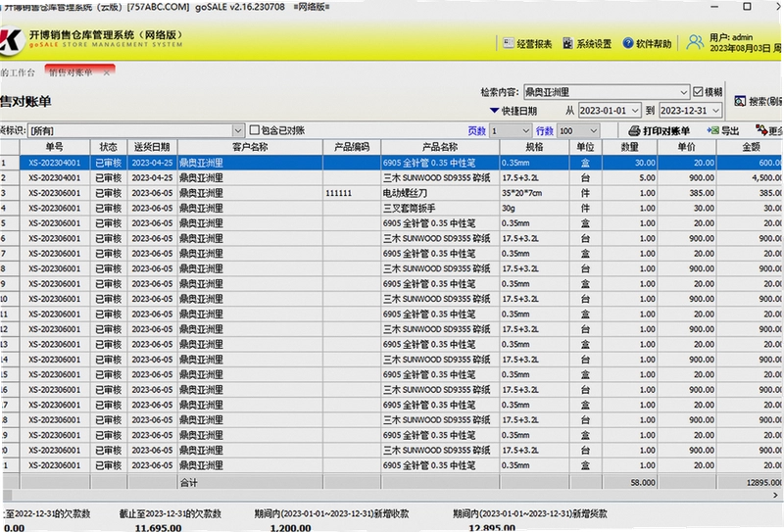Viewport: 784px width, 532px height.
Task: Click the 软件帮助 help icon
Action: (x=628, y=43)
